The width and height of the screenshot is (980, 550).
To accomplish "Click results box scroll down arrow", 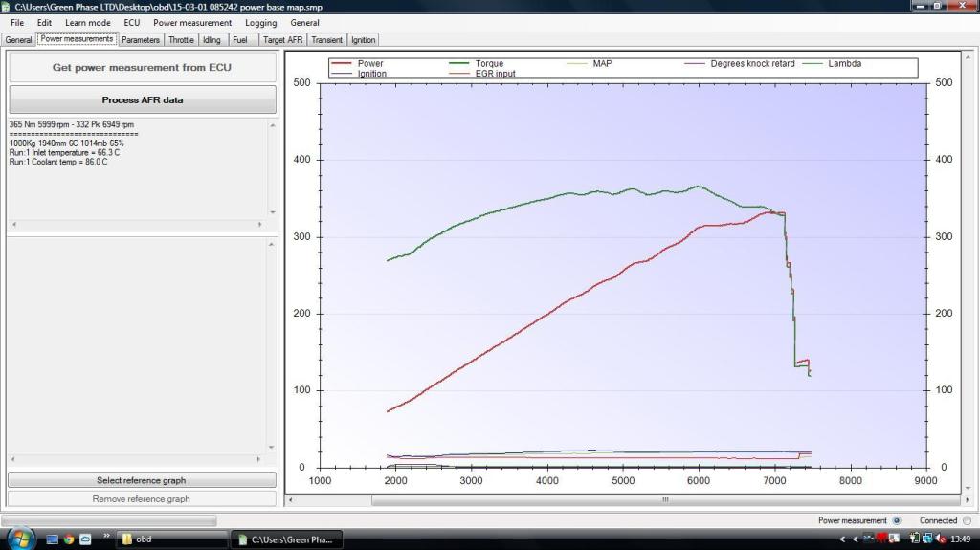I will click(272, 212).
